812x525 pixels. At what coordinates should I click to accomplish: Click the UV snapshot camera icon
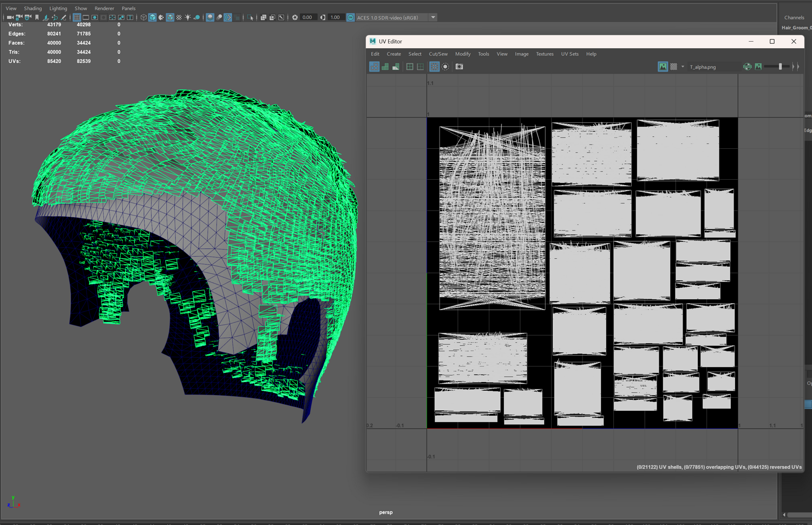(459, 67)
